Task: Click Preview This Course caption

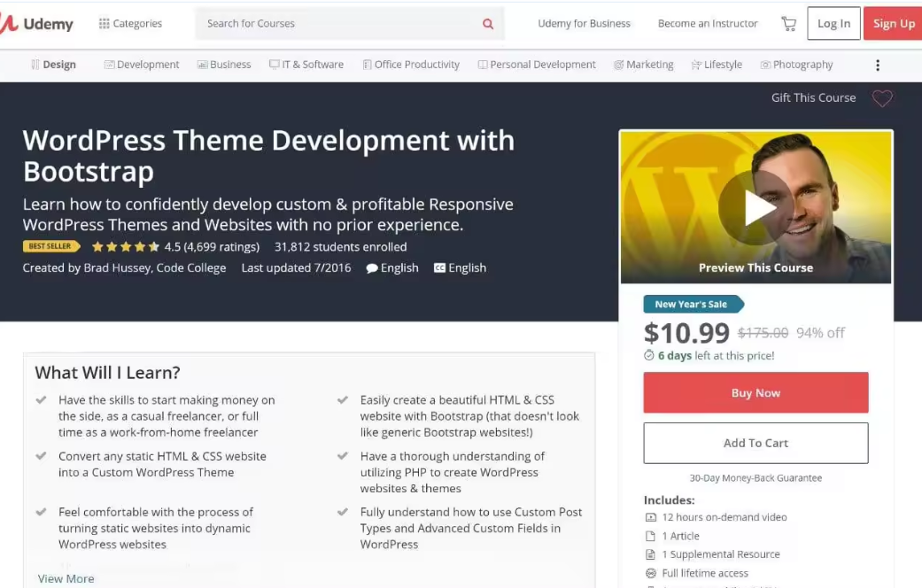Action: pyautogui.click(x=755, y=267)
